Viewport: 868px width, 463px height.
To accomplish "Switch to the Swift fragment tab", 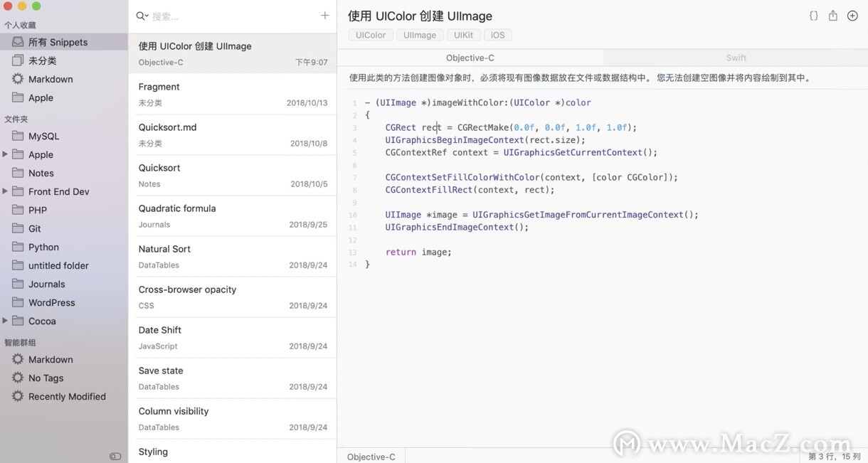I will [736, 58].
